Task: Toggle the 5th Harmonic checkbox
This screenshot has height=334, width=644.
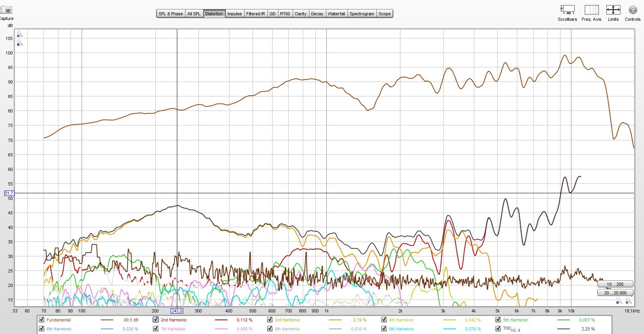Action: point(498,319)
